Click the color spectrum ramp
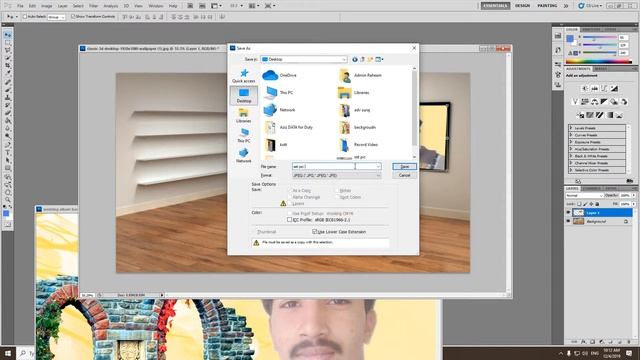 (599, 62)
